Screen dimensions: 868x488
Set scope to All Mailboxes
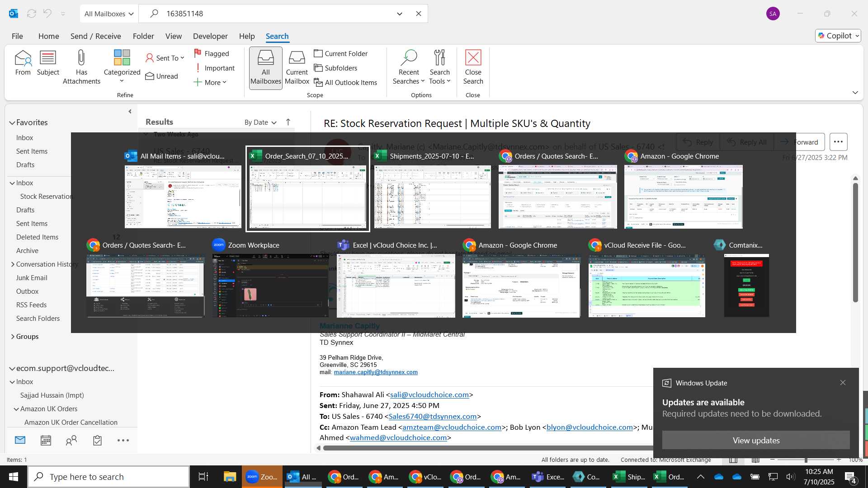pyautogui.click(x=265, y=68)
